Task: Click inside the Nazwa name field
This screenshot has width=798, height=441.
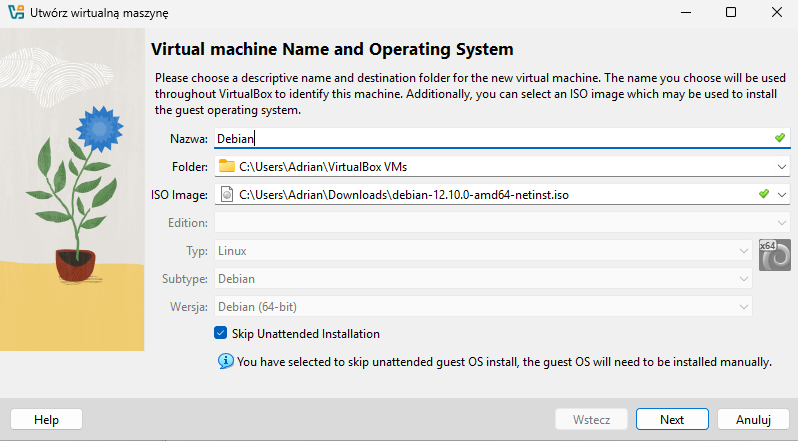Action: [x=502, y=138]
